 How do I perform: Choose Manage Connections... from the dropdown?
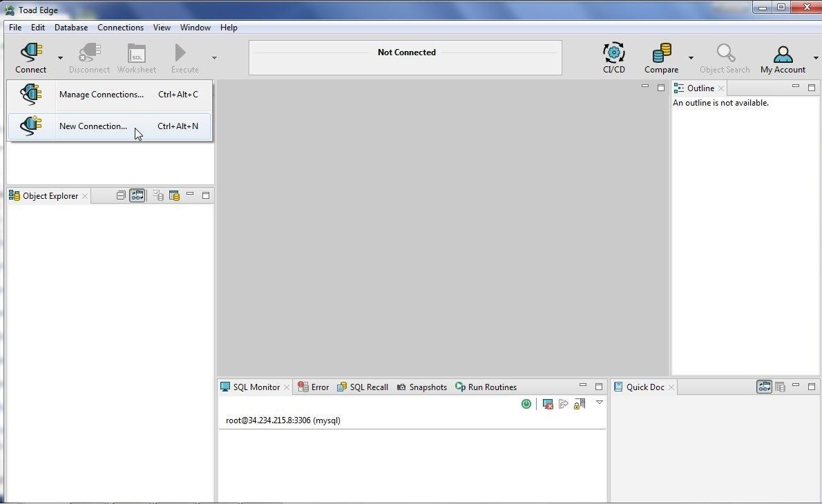[x=110, y=95]
